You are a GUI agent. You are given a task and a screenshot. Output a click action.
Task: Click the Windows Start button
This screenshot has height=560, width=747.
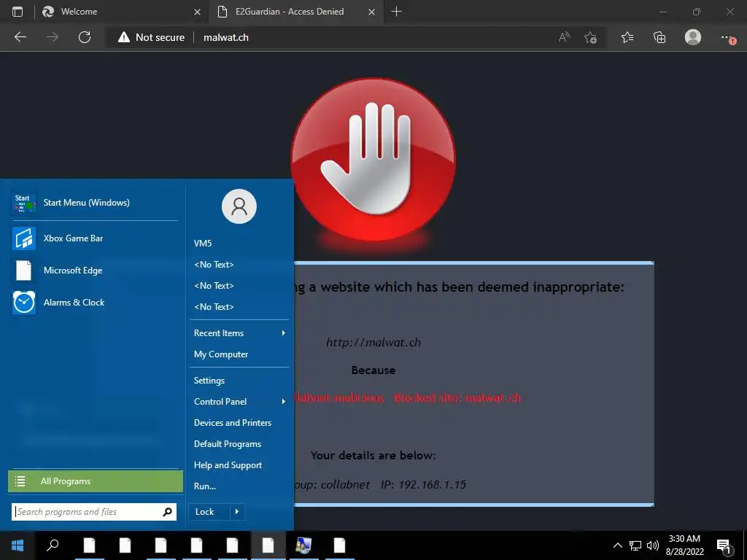[x=18, y=545]
